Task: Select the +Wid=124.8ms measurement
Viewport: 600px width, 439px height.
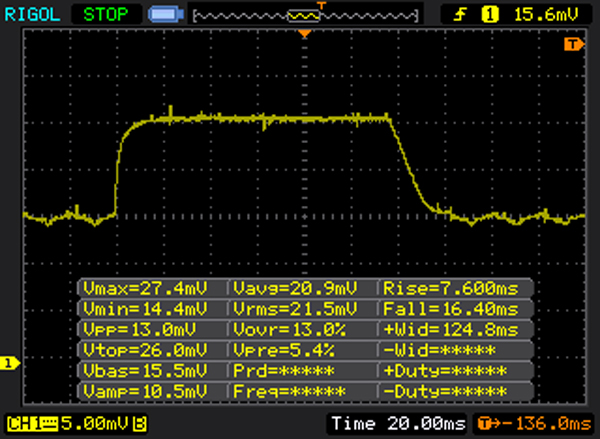Action: pos(451,329)
